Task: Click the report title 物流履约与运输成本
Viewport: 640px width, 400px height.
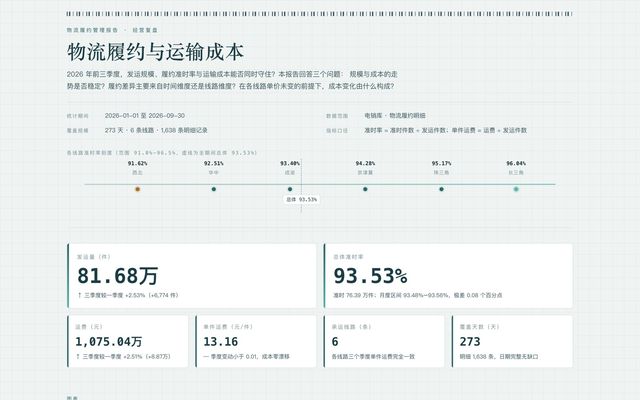Action: [x=156, y=52]
